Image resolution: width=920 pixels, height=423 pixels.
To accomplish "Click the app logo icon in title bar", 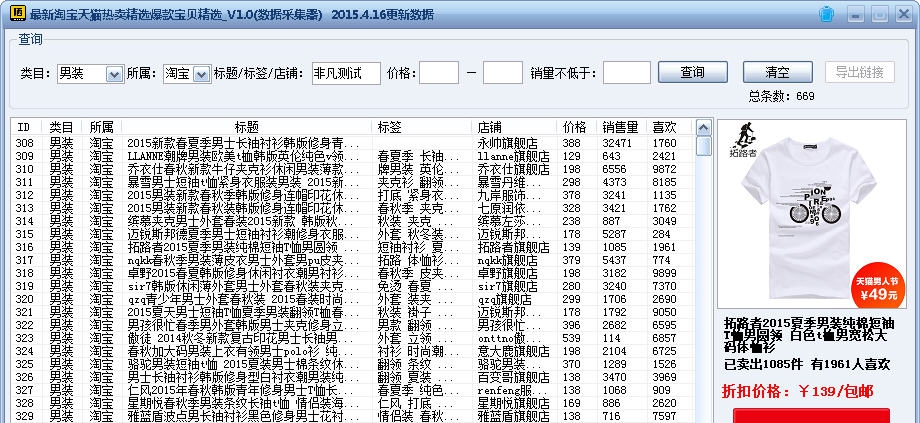I will click(17, 13).
